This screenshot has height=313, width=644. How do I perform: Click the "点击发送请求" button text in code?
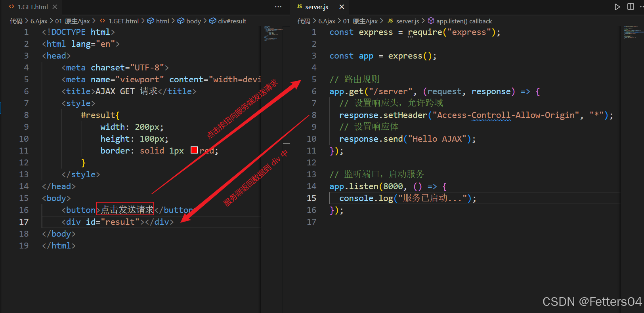[127, 210]
